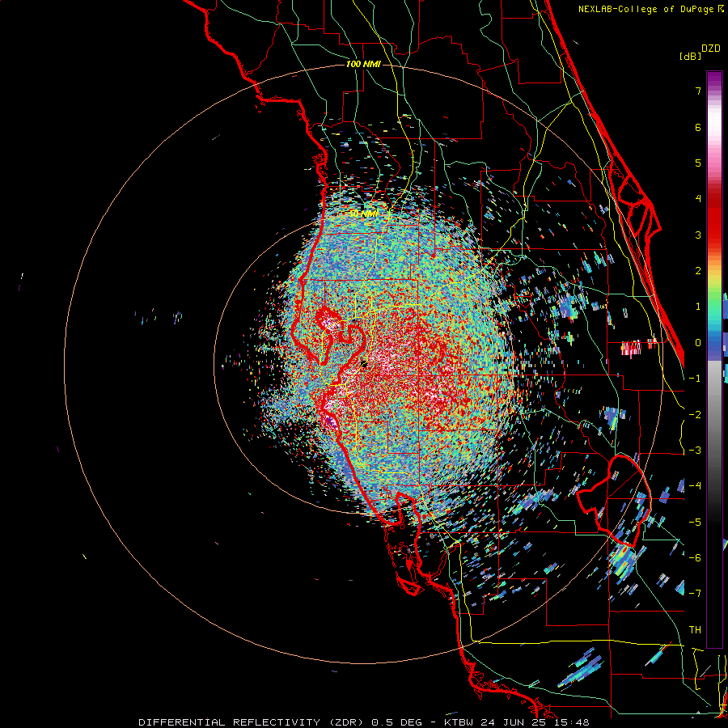This screenshot has height=728, width=728.
Task: Click the ZDR color scale bar
Action: [x=714, y=359]
